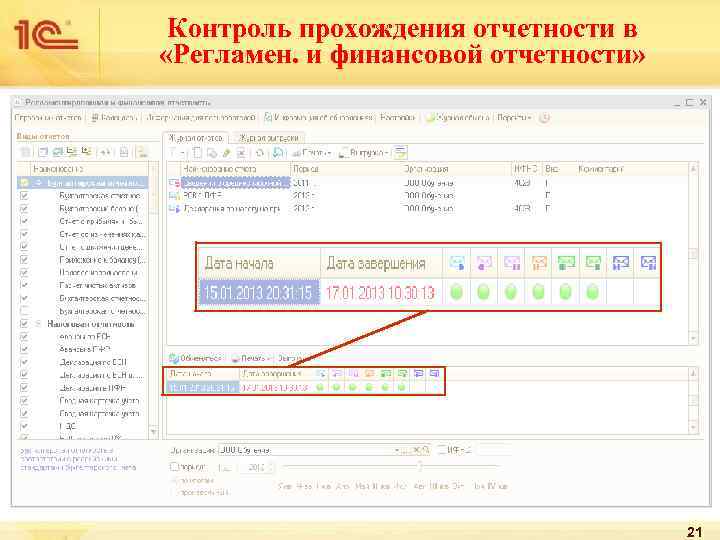Image resolution: width=720 pixels, height=540 pixels.
Task: Toggle the Налоговая отчетность group checkbox
Action: pyautogui.click(x=24, y=324)
